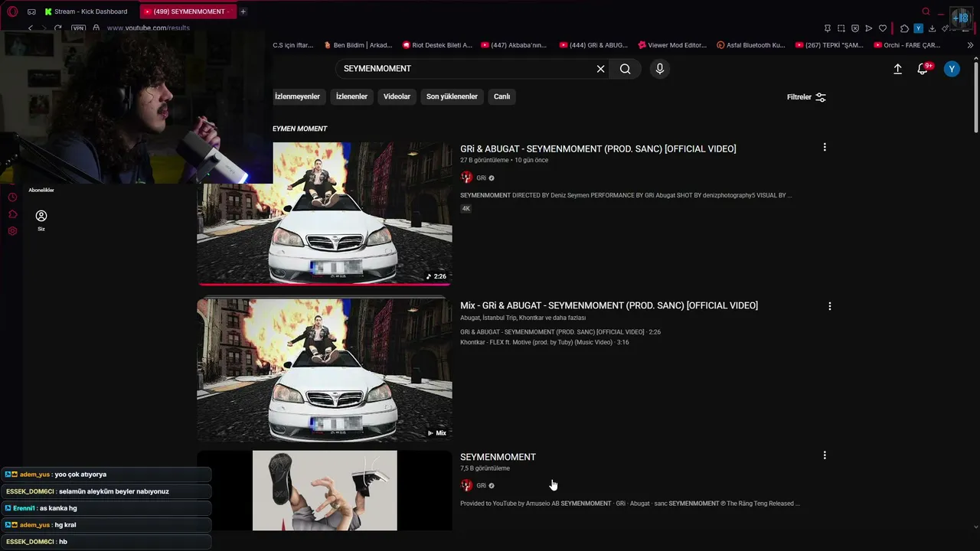Submit search with the magnifier button
980x551 pixels.
pos(626,69)
